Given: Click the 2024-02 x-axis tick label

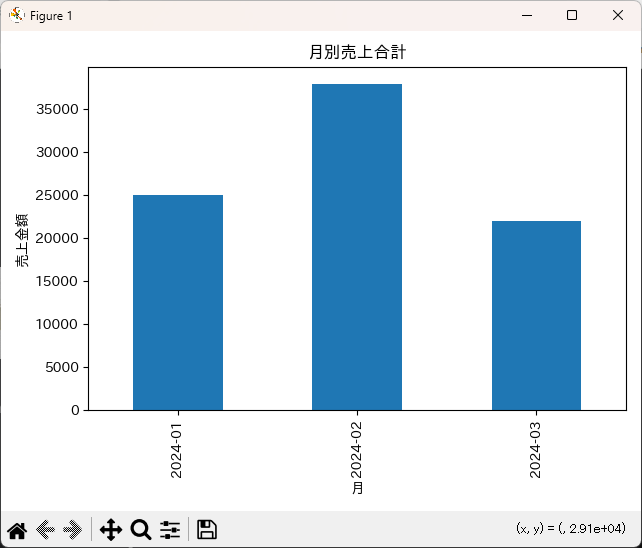Looking at the screenshot, I should [x=356, y=449].
